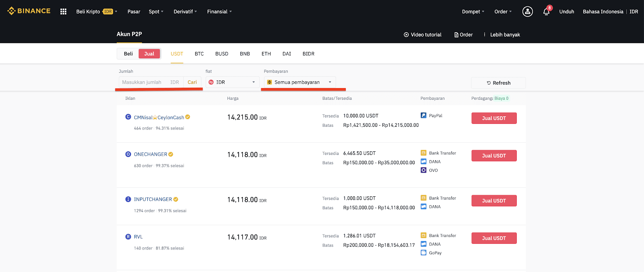Click Jual USDT for INPUTCHANGER
Image resolution: width=644 pixels, height=272 pixels.
494,201
